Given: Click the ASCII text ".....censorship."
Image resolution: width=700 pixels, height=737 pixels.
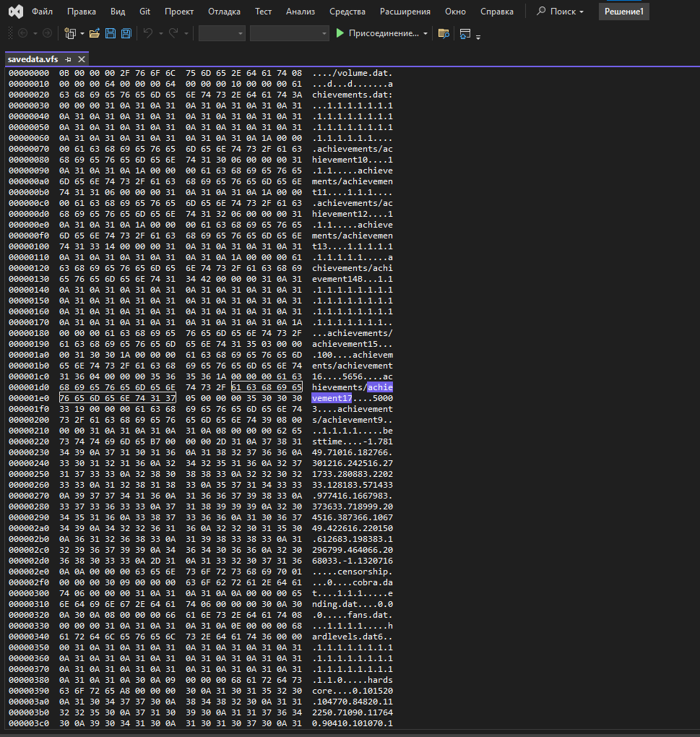Looking at the screenshot, I should [353, 572].
